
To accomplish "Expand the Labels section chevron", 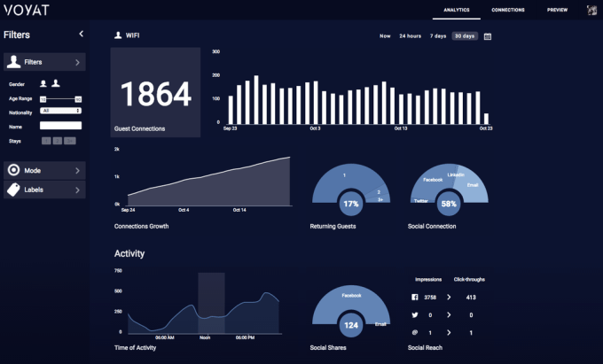I will 78,190.
